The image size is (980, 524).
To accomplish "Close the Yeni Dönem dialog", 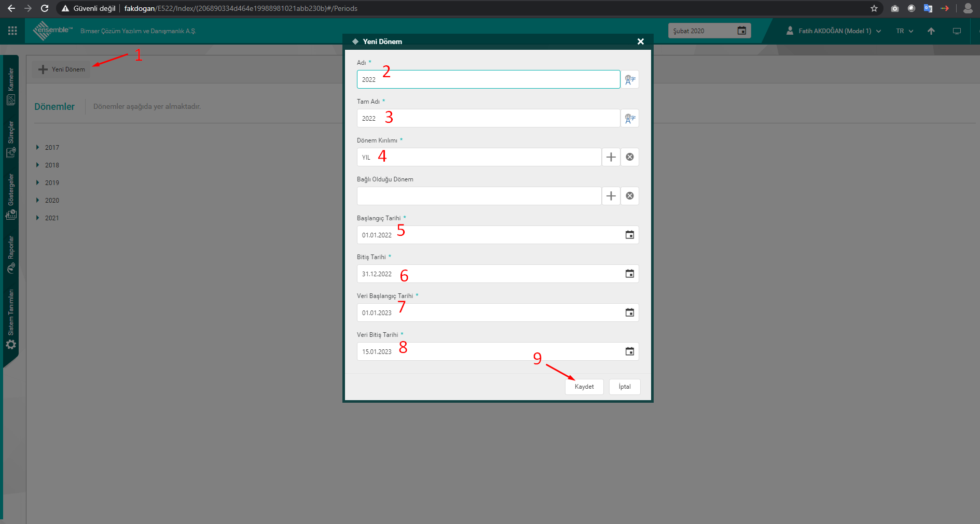I will (641, 41).
